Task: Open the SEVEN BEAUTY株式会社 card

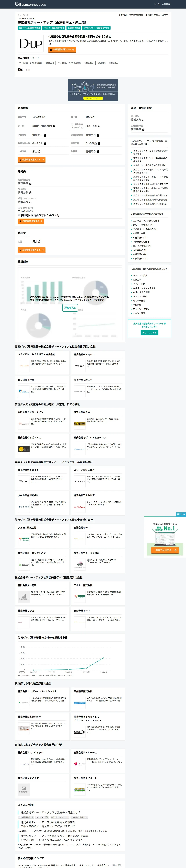Action: point(42,362)
